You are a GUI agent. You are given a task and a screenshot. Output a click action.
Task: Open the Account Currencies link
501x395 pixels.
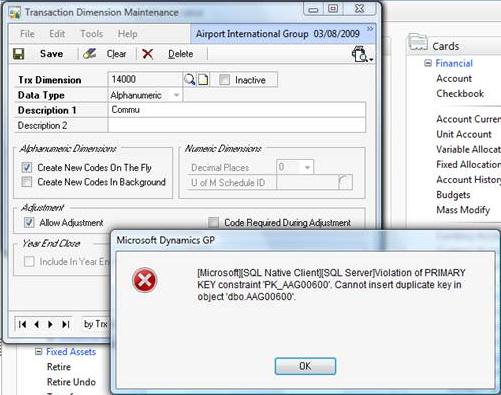[x=469, y=119]
